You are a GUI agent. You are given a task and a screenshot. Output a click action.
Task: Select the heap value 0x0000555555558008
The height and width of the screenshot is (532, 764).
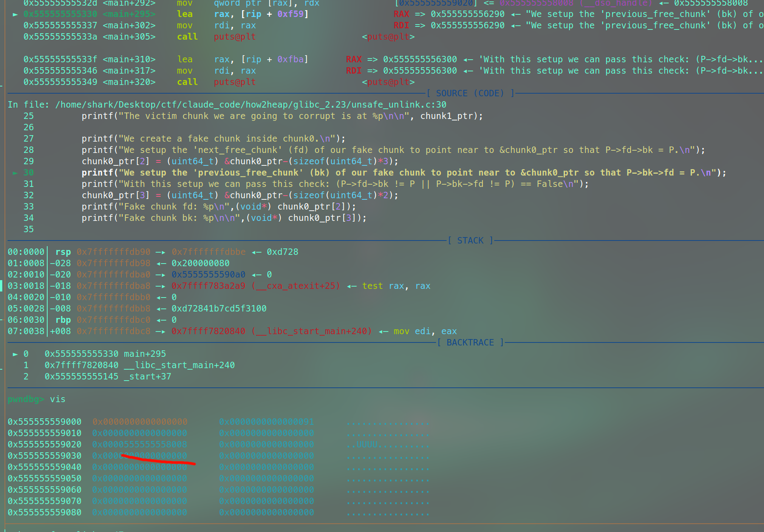[139, 444]
